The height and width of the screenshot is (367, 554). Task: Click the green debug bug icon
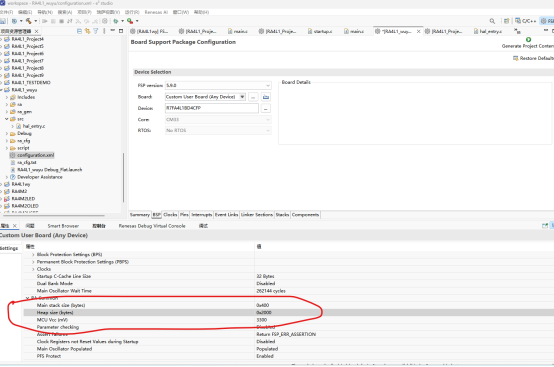pos(116,21)
